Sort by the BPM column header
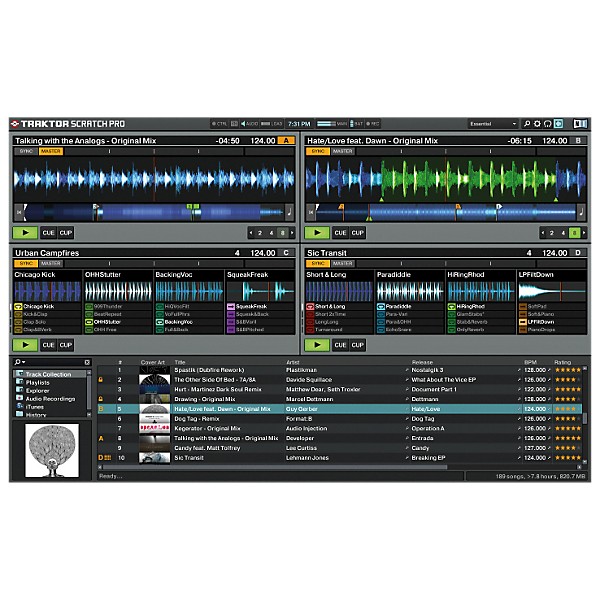 (530, 362)
